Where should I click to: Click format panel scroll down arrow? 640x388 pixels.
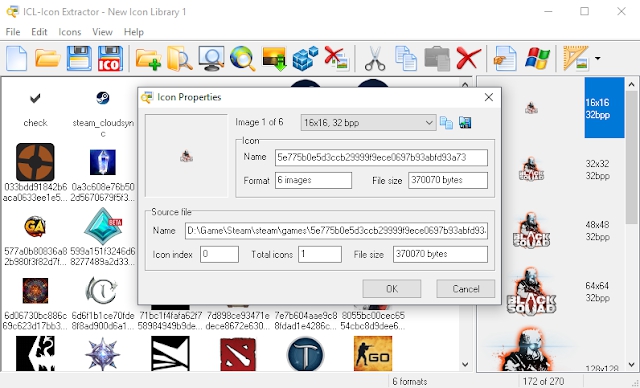(x=631, y=364)
